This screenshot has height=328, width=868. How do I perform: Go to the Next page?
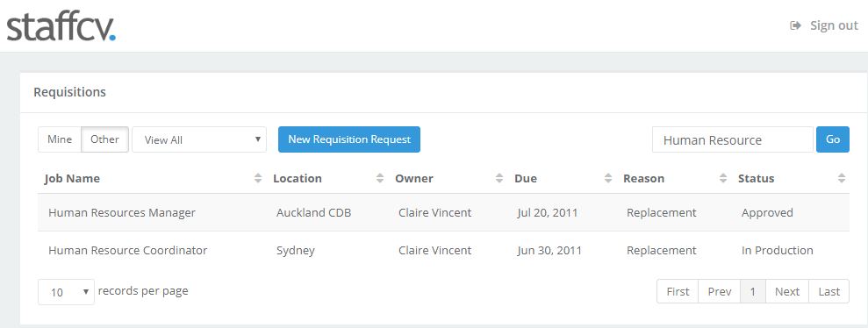pos(787,291)
